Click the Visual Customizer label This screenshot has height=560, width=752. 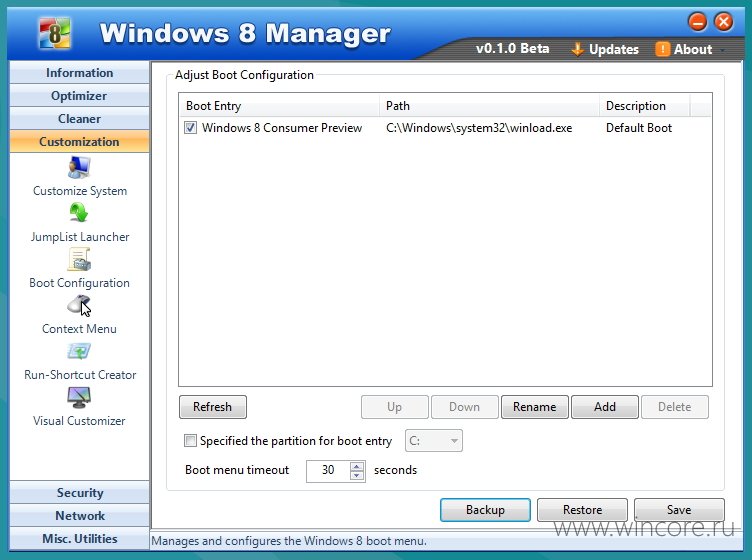tap(79, 420)
